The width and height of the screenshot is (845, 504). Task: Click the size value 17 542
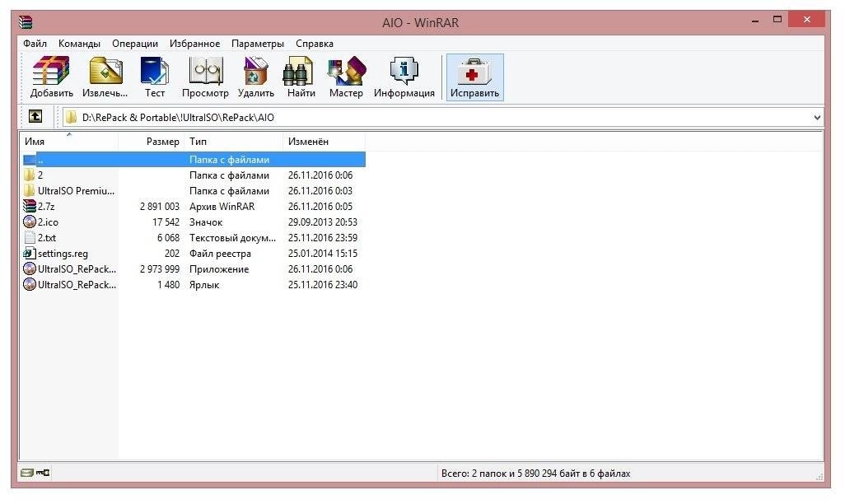(166, 222)
